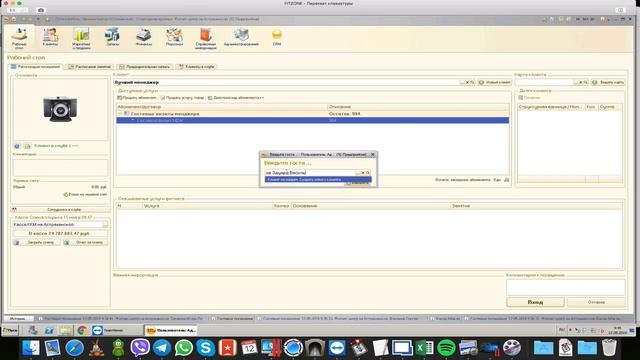
Task: Clear the guest dialog field with X icon
Action: click(x=363, y=173)
